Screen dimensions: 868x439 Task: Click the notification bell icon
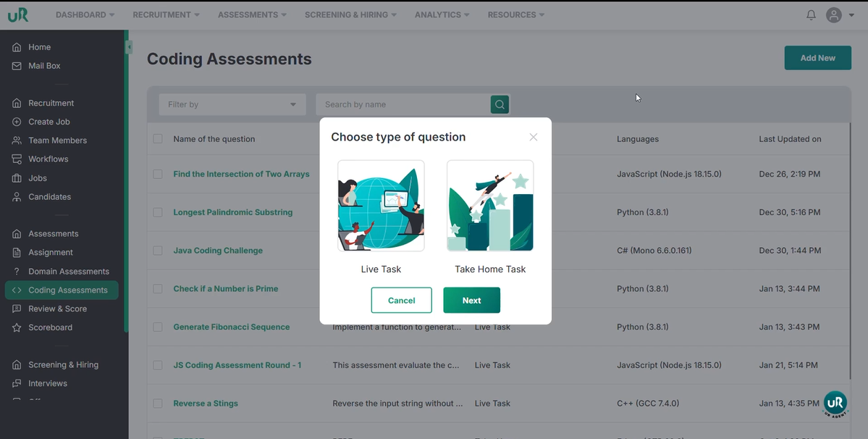(x=811, y=15)
